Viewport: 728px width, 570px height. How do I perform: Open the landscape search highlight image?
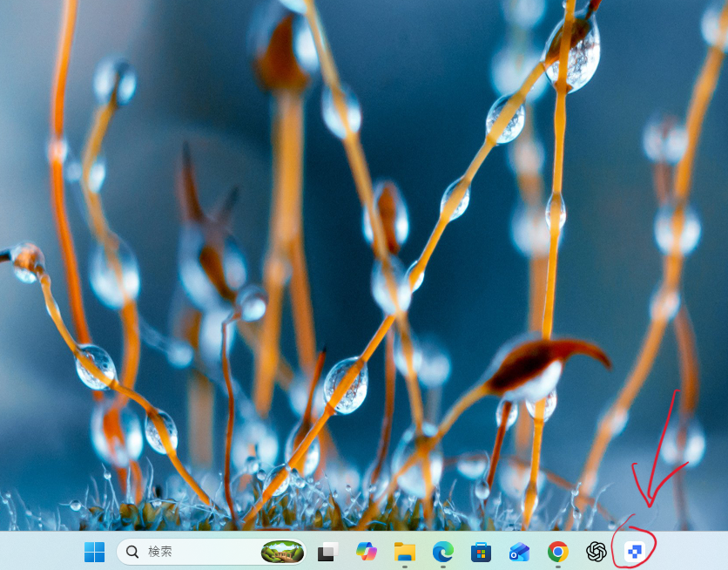click(282, 552)
